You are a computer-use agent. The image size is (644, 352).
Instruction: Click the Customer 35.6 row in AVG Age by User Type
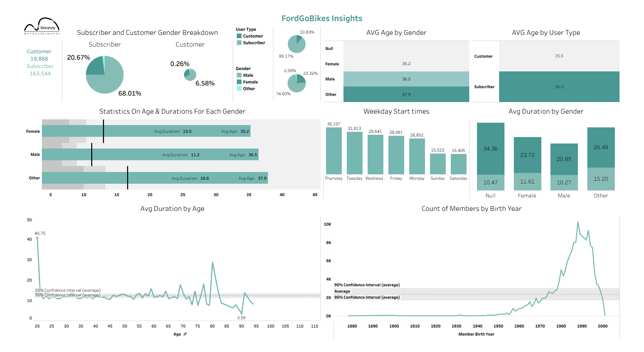point(546,56)
